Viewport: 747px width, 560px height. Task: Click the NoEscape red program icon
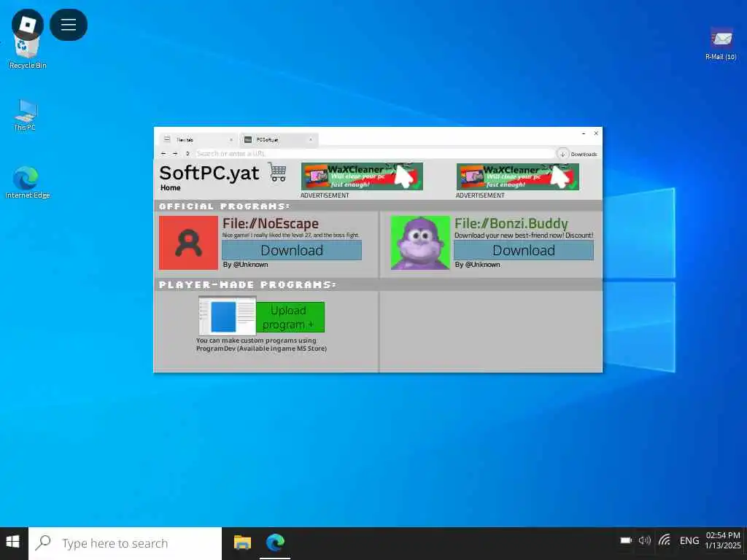(x=189, y=243)
